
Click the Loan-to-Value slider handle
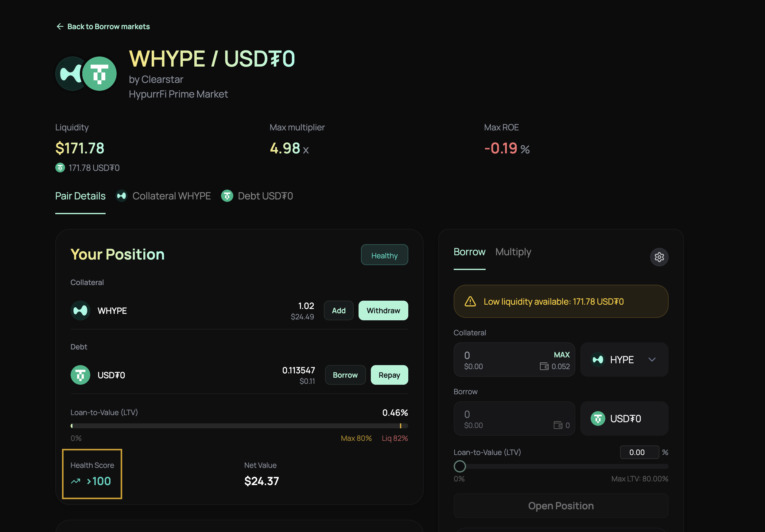[x=460, y=466]
